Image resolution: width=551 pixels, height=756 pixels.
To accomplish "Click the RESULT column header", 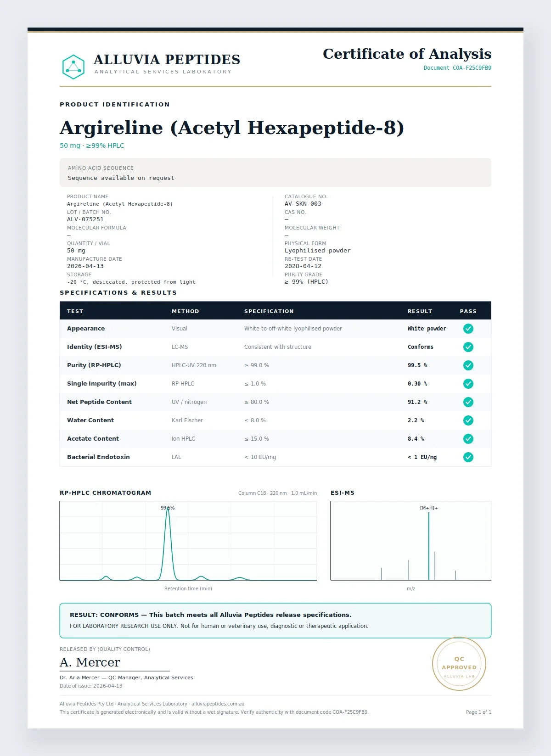I will pos(420,311).
